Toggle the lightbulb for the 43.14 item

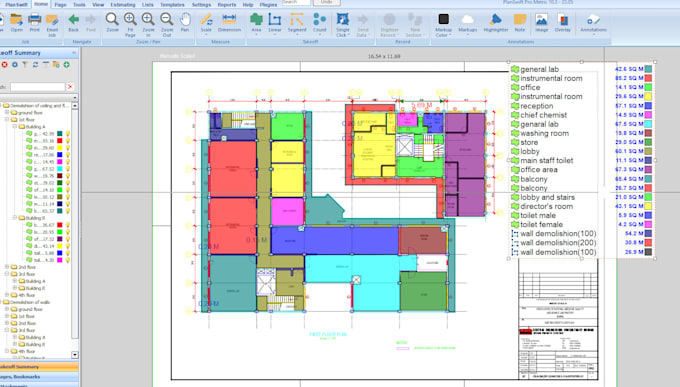point(68,246)
